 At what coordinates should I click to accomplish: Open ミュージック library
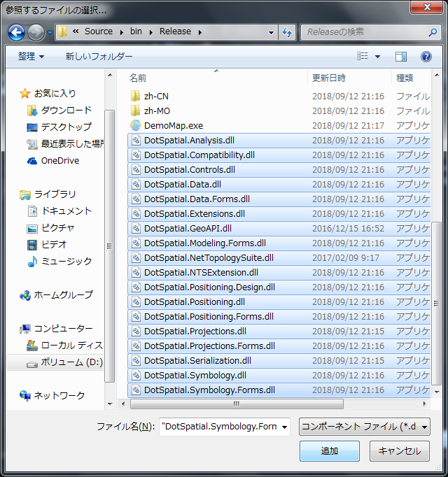[60, 261]
